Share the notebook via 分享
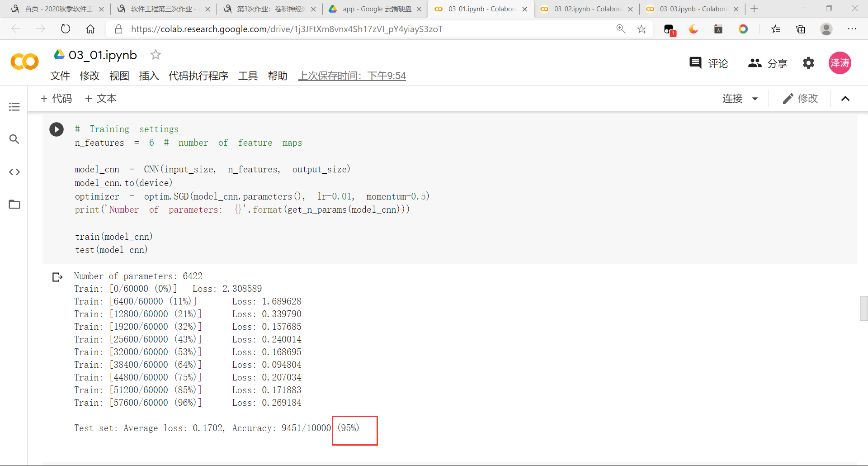The width and height of the screenshot is (868, 466). pos(768,63)
